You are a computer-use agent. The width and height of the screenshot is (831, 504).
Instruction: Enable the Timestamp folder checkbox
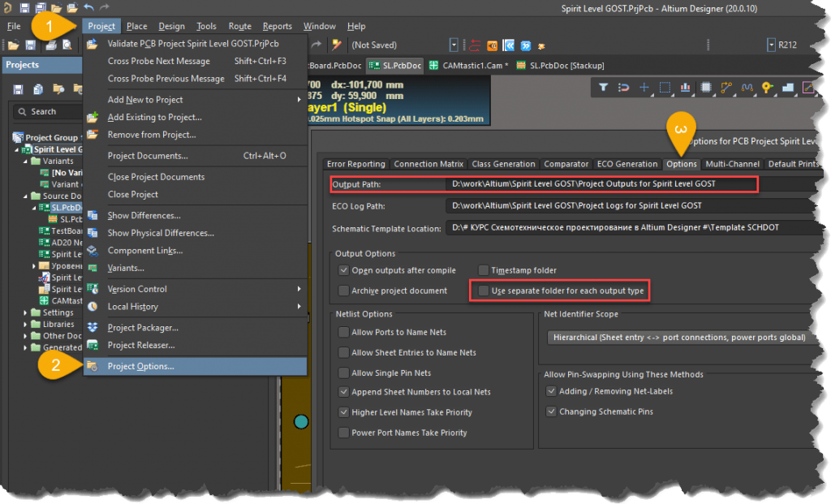point(484,270)
